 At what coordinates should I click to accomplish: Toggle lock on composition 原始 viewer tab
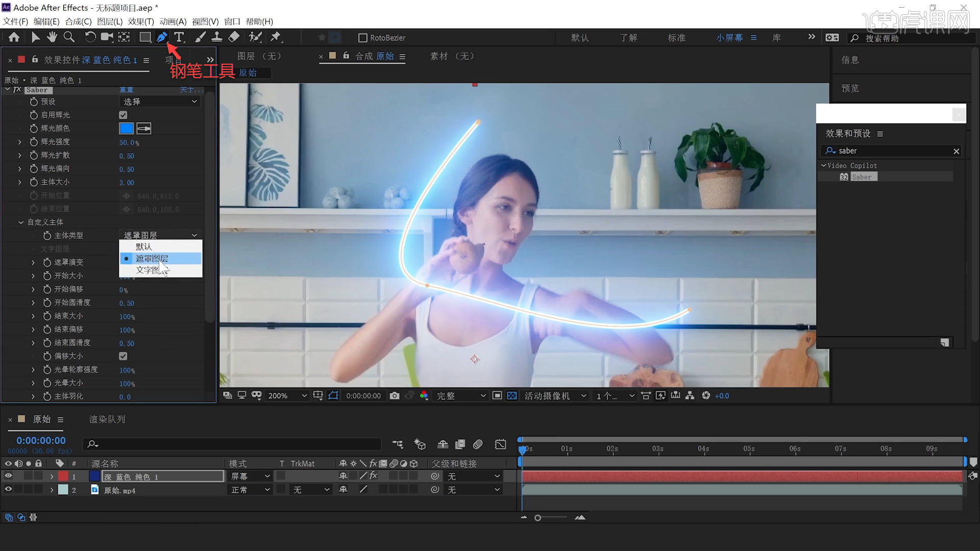pyautogui.click(x=346, y=56)
